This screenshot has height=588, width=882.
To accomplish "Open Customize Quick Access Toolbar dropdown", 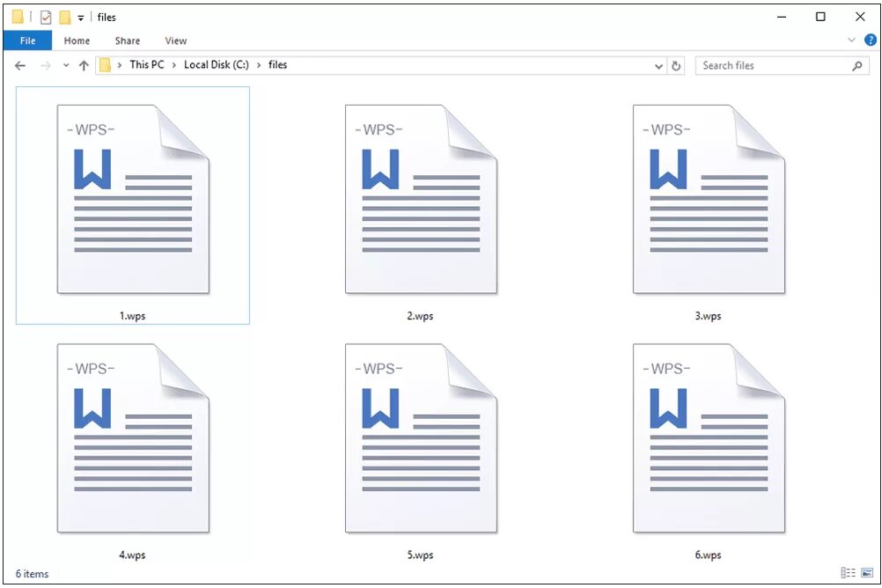I will [x=80, y=18].
